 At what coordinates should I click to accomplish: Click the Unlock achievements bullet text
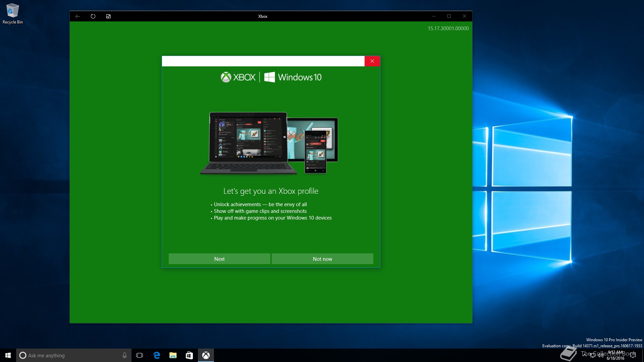click(260, 204)
